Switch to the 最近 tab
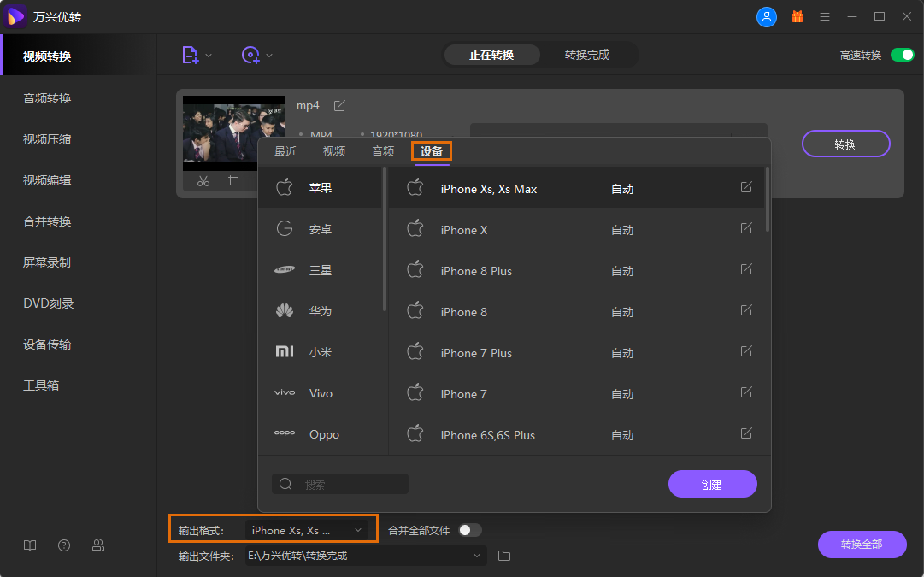Viewport: 924px width, 577px height. [285, 151]
